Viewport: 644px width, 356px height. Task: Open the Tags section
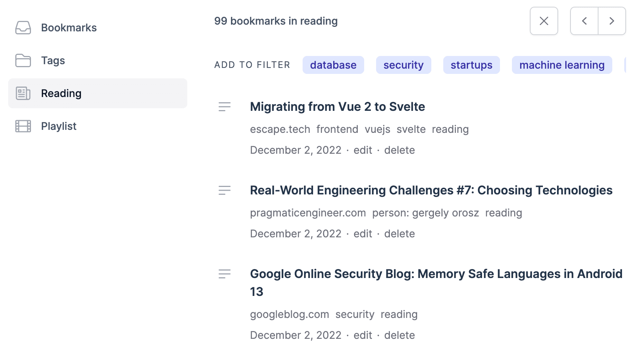[53, 60]
